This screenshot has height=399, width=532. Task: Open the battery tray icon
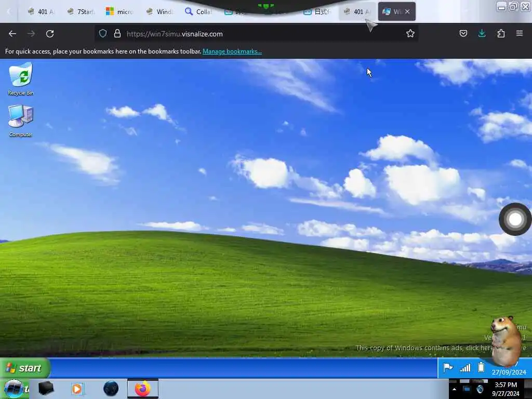481,367
